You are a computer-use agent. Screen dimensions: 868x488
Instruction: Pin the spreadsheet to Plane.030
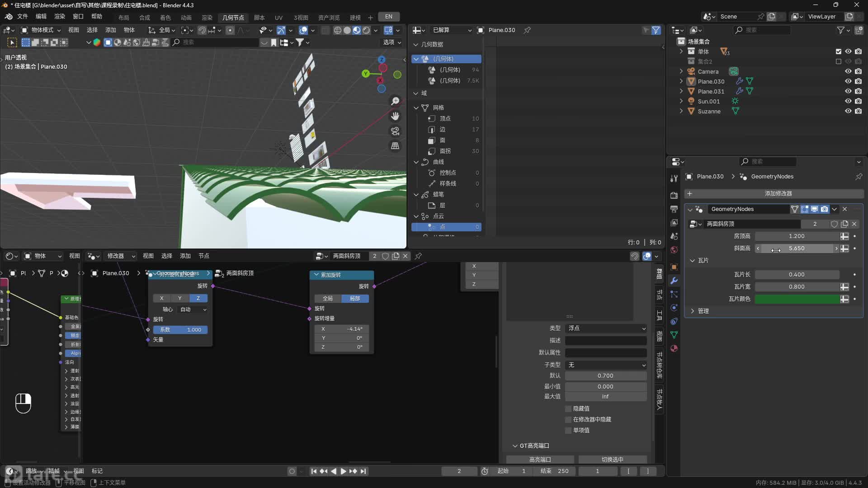527,30
